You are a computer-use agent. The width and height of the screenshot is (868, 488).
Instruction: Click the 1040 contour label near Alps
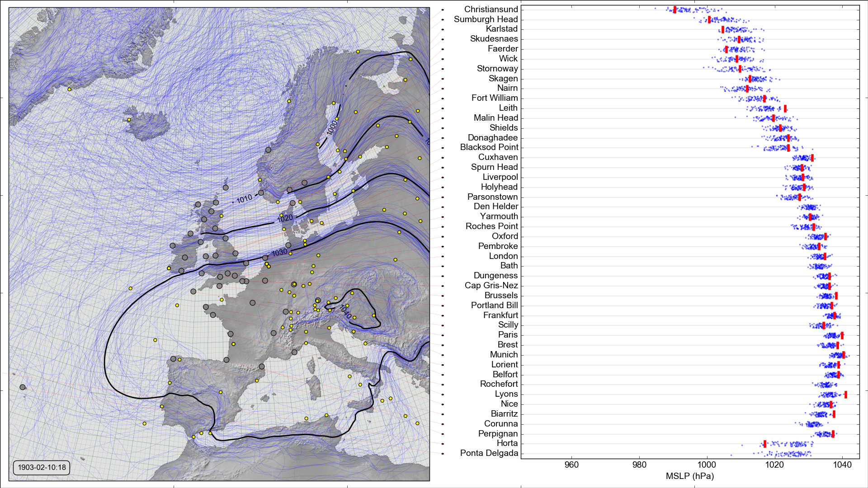(345, 312)
